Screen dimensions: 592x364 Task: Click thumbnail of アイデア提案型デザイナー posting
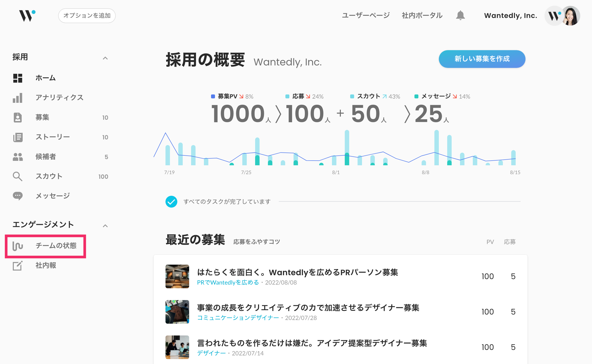pos(177,347)
